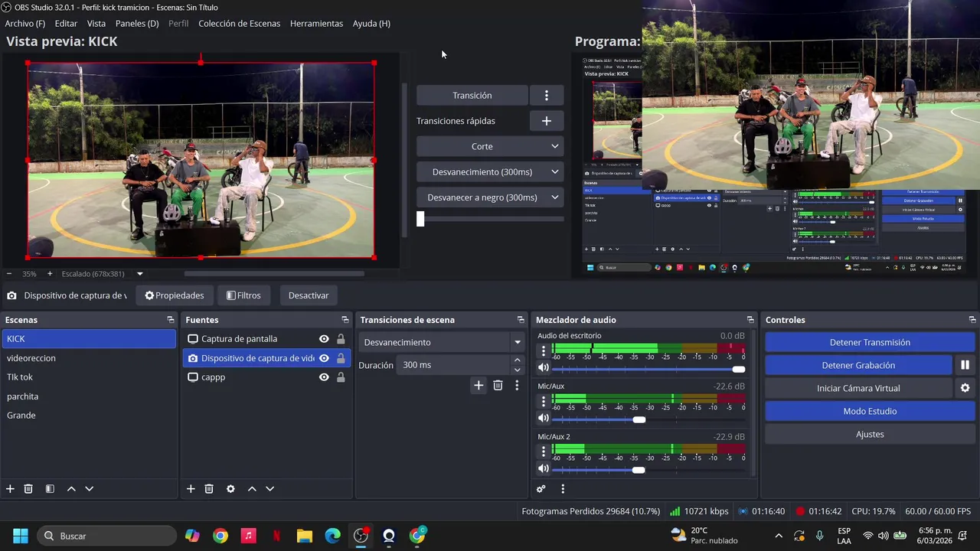
Task: Open transition options three-dot menu
Action: click(x=517, y=386)
